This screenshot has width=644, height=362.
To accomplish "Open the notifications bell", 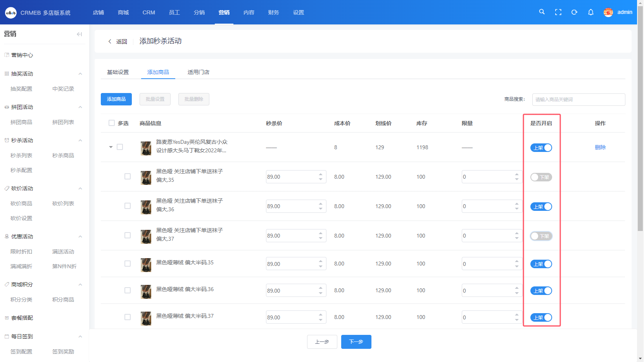I will [590, 12].
